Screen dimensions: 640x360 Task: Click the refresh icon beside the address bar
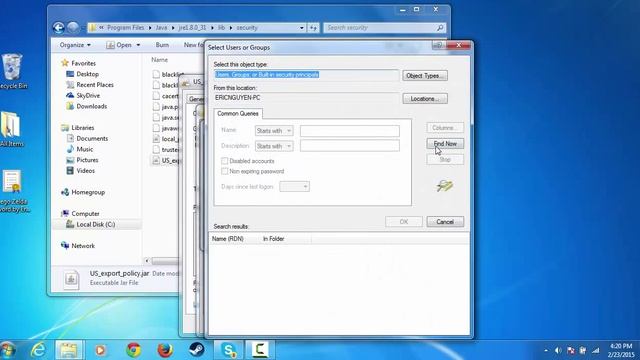click(313, 28)
